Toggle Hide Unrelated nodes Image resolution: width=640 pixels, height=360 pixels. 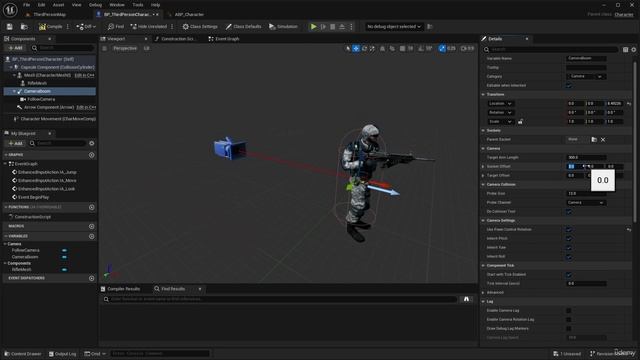149,27
